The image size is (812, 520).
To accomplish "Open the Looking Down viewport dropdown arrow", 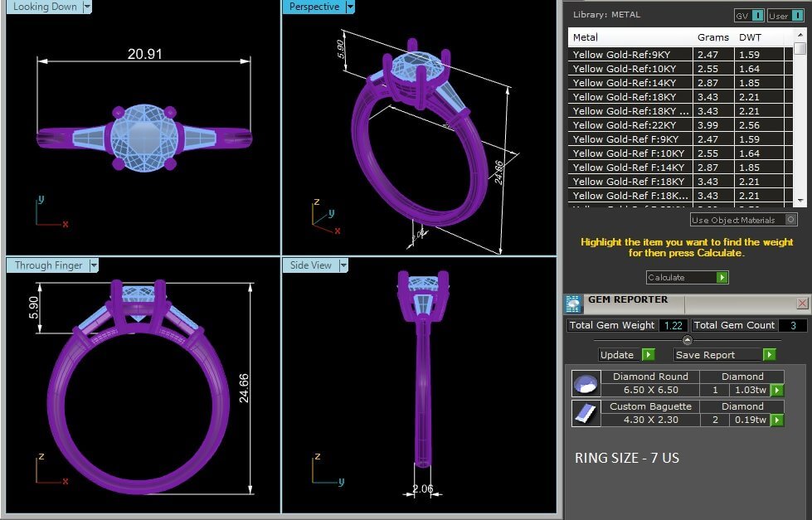I will (x=87, y=7).
